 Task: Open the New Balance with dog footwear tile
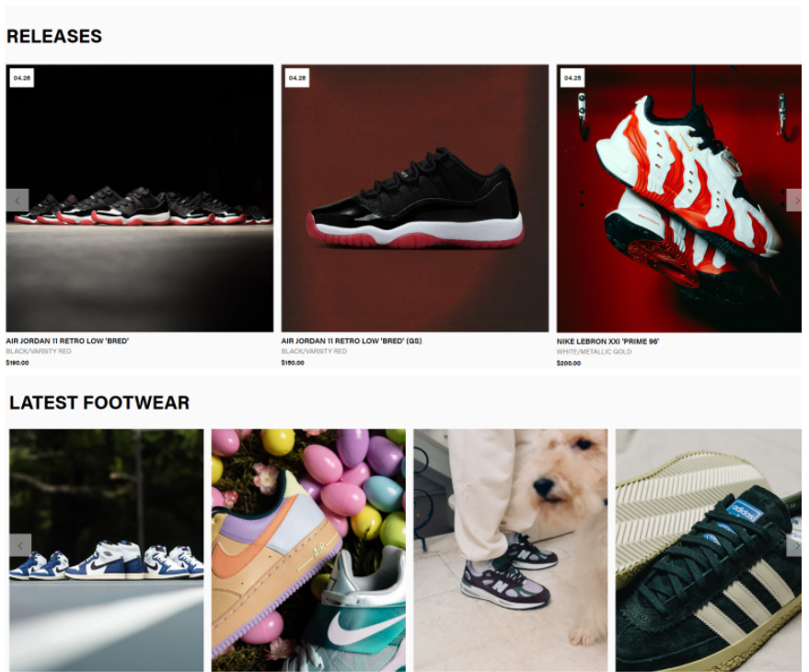click(x=510, y=550)
